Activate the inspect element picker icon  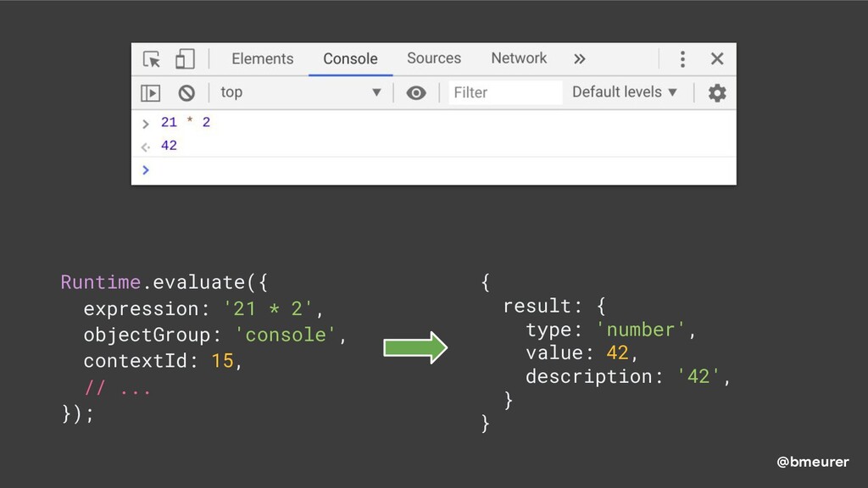point(152,59)
